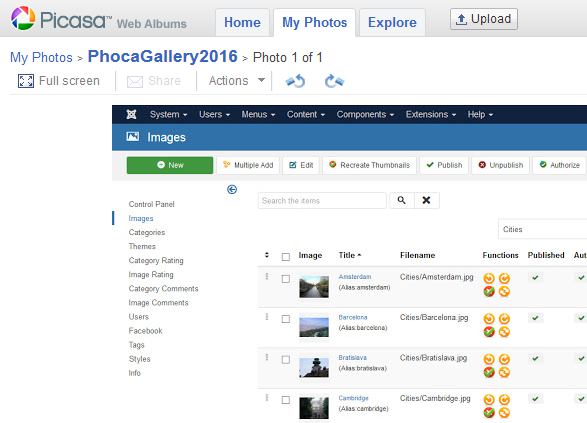Open Facebook in the sidebar

145,331
